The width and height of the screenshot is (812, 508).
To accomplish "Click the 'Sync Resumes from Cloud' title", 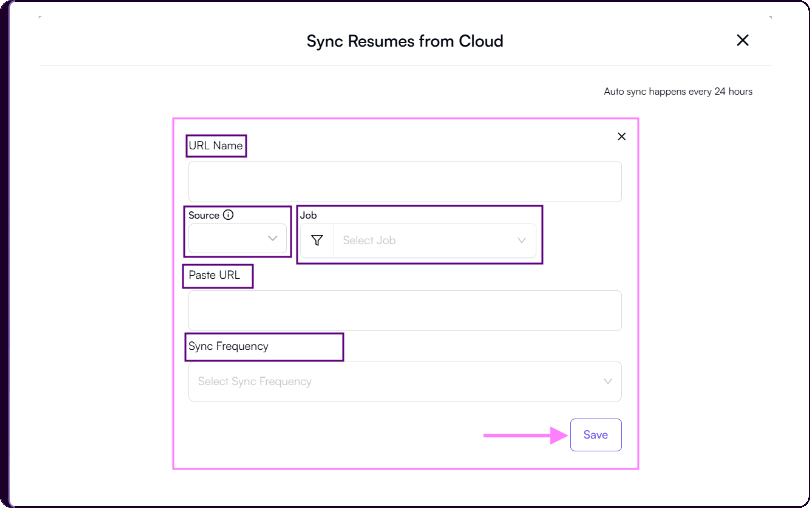I will point(405,41).
